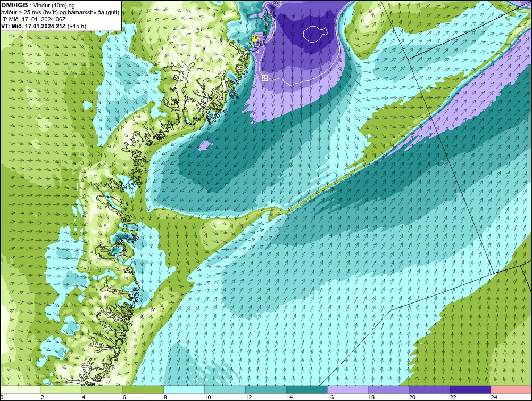Viewport: 532px width, 401px height.
Task: Click the legend scale label '12'
Action: [x=248, y=397]
